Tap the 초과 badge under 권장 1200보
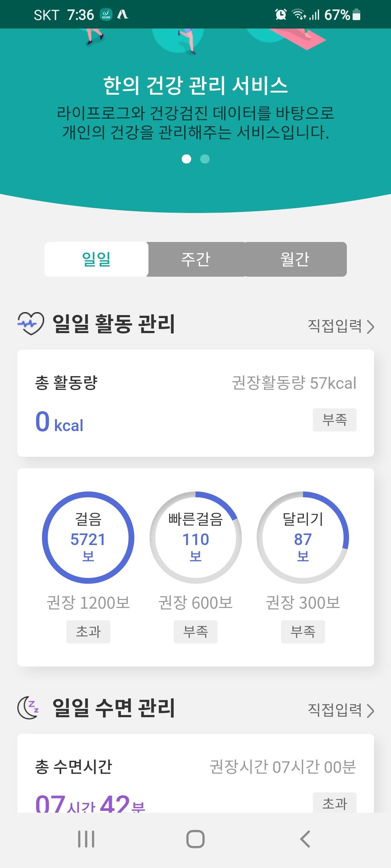The image size is (391, 868). point(88,632)
